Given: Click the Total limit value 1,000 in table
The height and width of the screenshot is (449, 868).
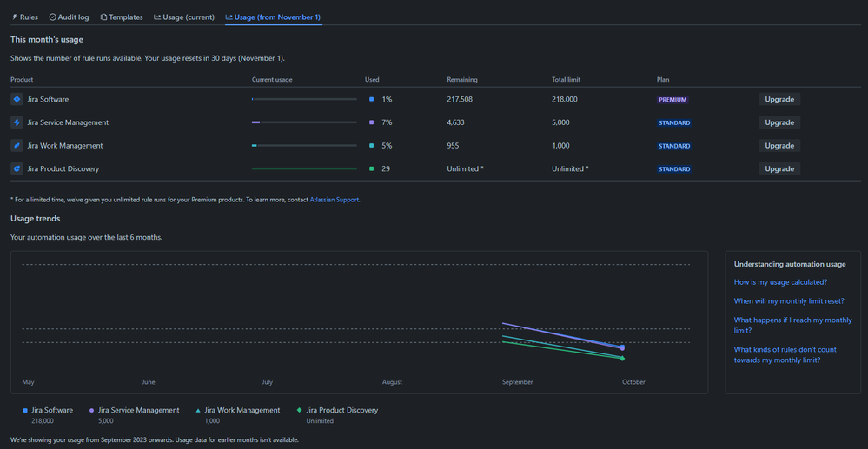Looking at the screenshot, I should coord(560,146).
